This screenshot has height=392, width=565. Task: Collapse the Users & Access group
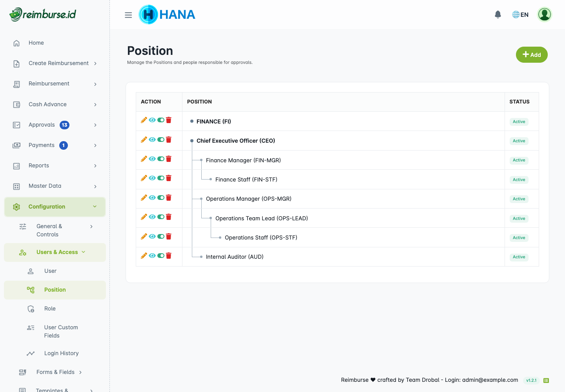coord(55,252)
